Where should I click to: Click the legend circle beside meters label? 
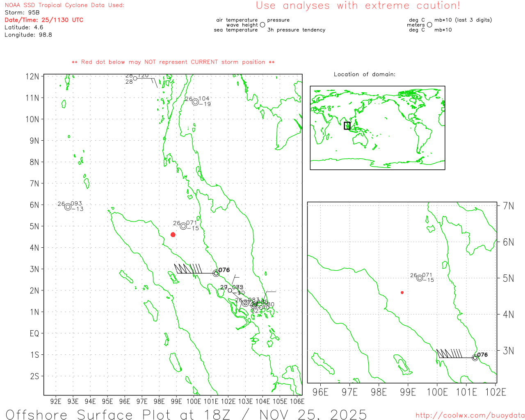(x=429, y=25)
